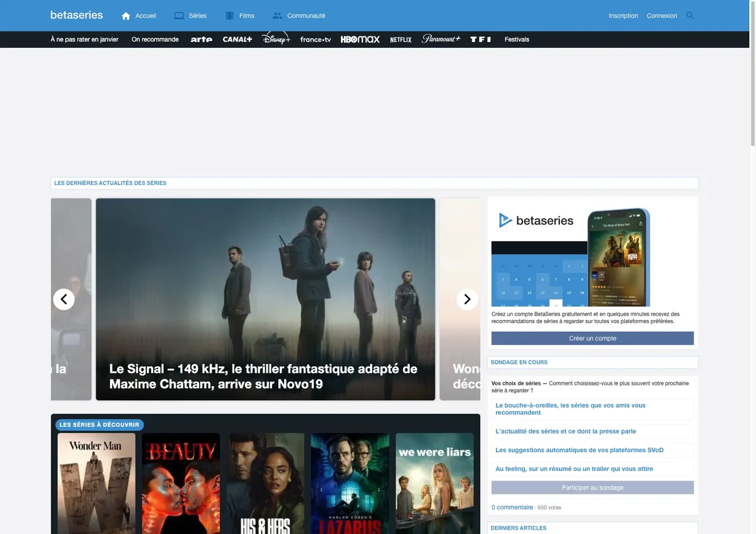The image size is (756, 534).
Task: Click Les séries à découvrir label
Action: (100, 425)
